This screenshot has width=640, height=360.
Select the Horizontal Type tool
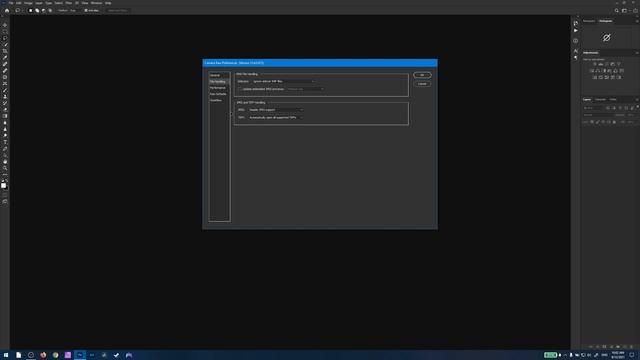[x=5, y=142]
